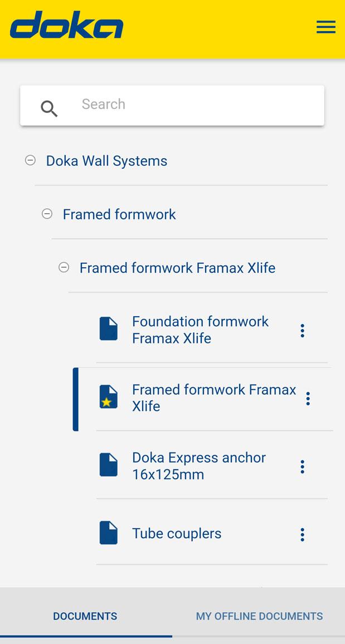This screenshot has width=345, height=644.
Task: Open Doka Express anchor 16x125mm document
Action: pos(198,466)
